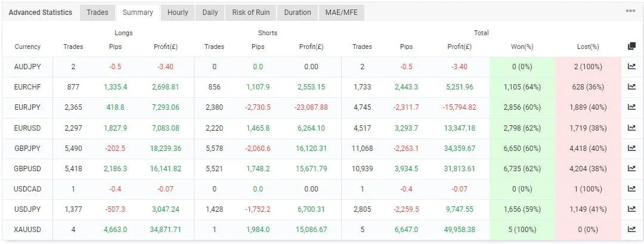
Task: Open chart icon for XAUUSD row
Action: click(x=631, y=230)
